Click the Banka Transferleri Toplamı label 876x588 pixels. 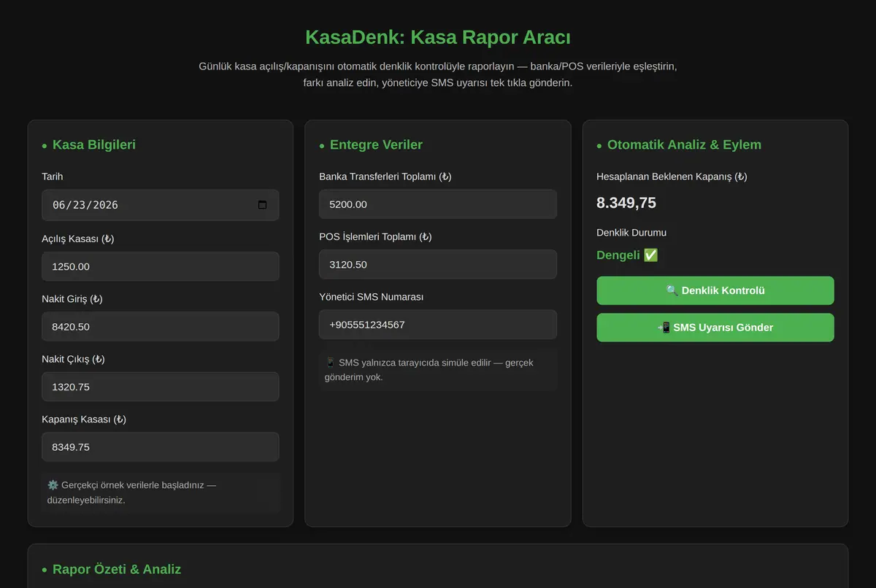(385, 177)
